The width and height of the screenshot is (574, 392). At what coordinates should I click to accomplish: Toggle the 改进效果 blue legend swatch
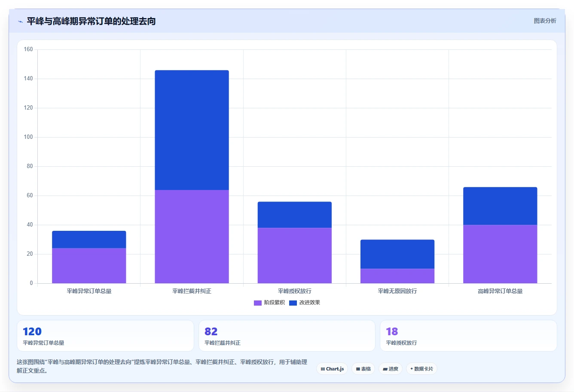tap(293, 303)
